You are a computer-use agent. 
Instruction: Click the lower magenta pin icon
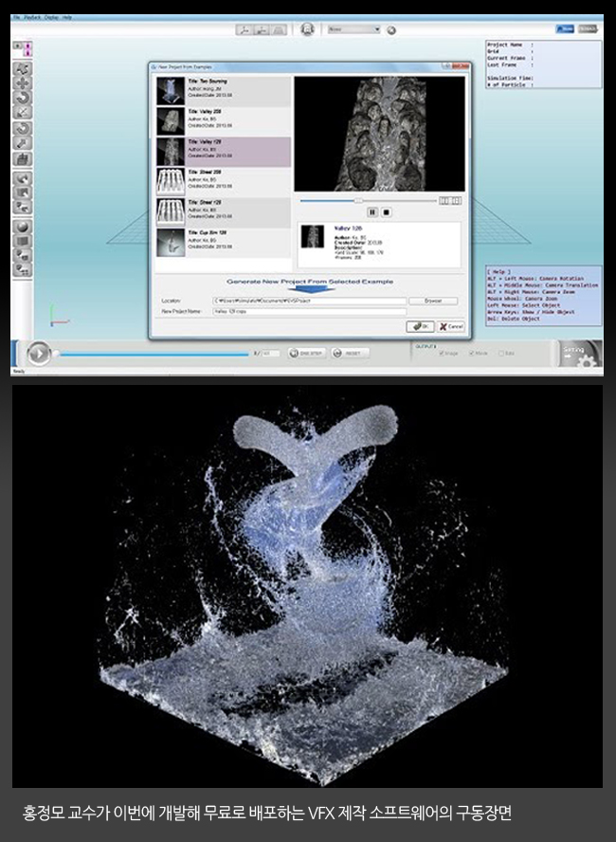(x=27, y=53)
